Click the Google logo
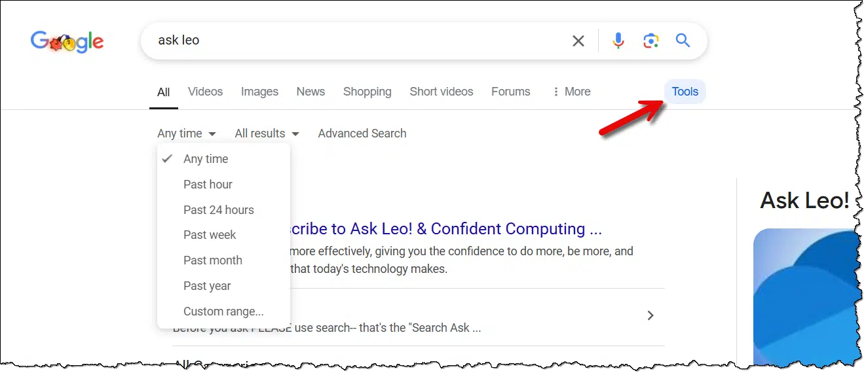Image resolution: width=868 pixels, height=375 pixels. (x=67, y=41)
